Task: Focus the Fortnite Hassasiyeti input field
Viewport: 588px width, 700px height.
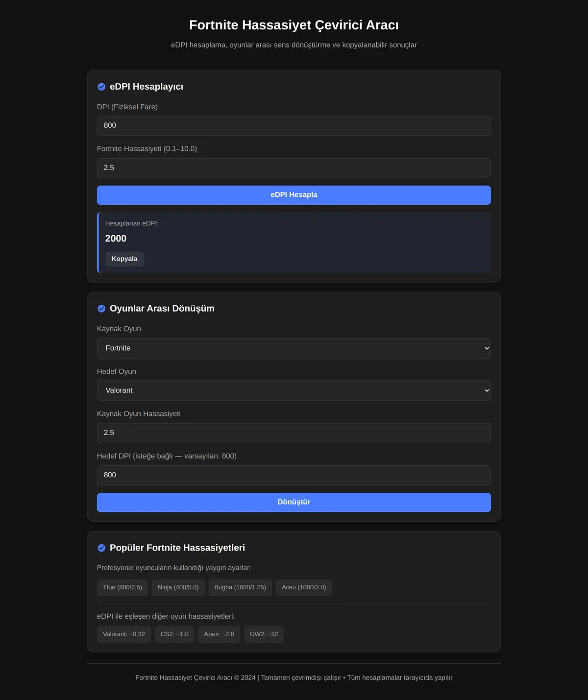Action: click(294, 168)
